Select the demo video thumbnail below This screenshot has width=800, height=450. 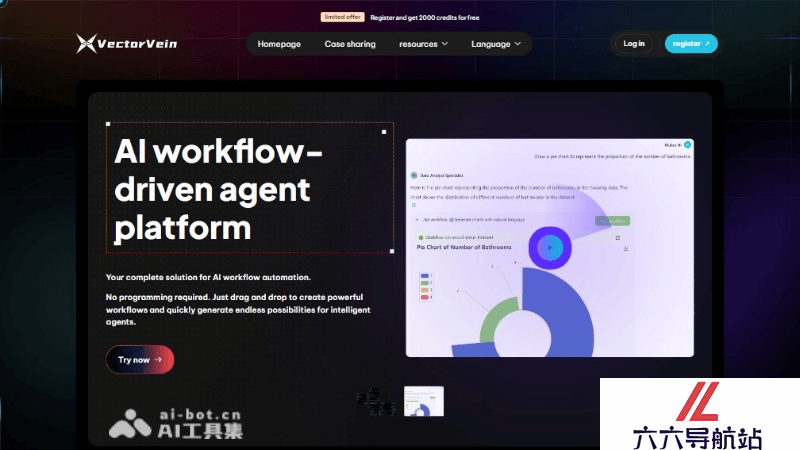(423, 401)
